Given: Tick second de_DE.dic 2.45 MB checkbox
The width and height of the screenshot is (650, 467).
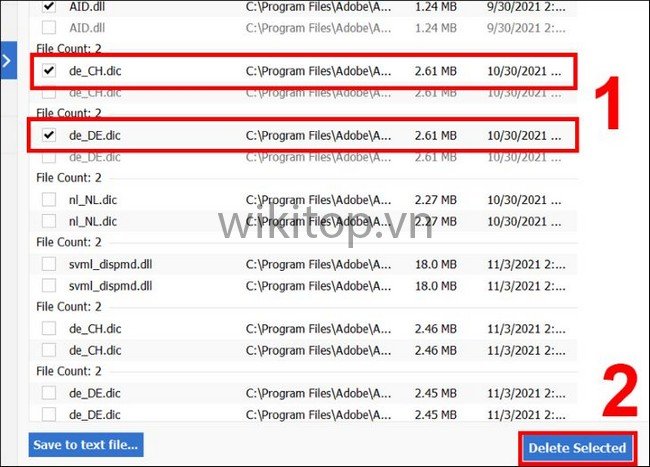Looking at the screenshot, I should 49,414.
